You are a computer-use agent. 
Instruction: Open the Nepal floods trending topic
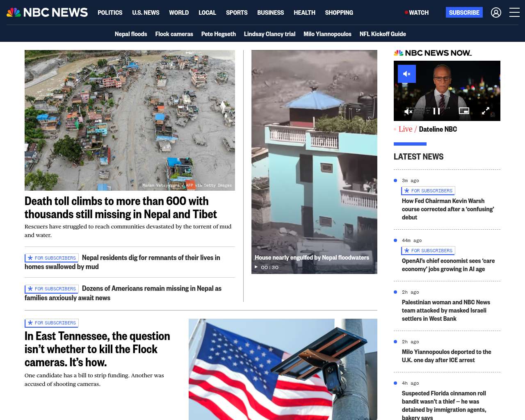[x=131, y=34]
